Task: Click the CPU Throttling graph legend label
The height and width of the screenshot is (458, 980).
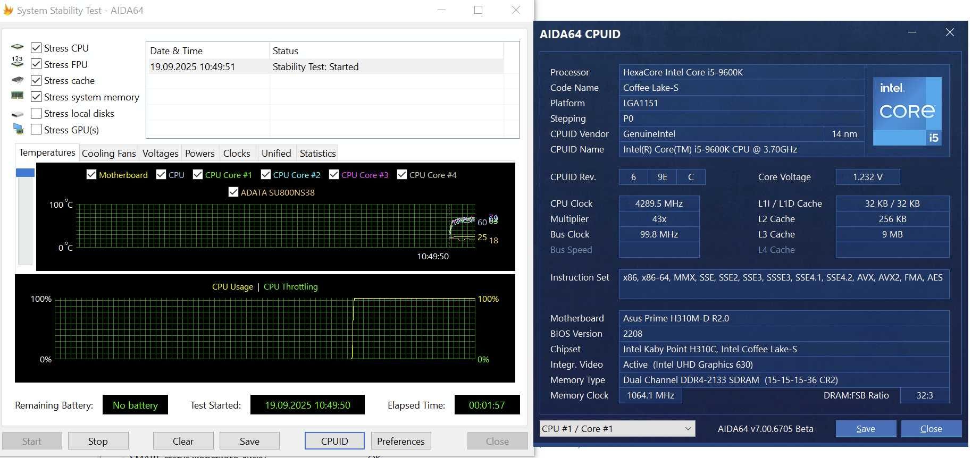Action: click(x=290, y=286)
